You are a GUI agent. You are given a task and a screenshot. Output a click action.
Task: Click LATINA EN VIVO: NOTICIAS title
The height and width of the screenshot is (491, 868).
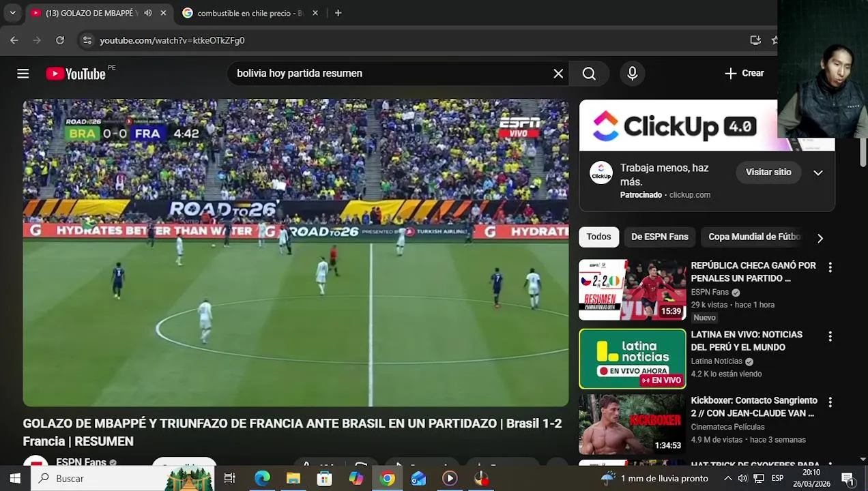coord(747,341)
